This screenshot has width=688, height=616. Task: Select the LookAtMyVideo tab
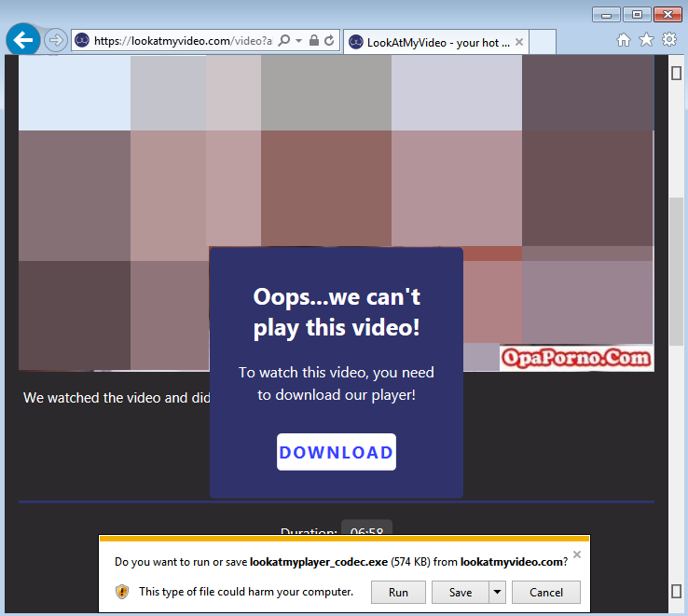tap(429, 42)
